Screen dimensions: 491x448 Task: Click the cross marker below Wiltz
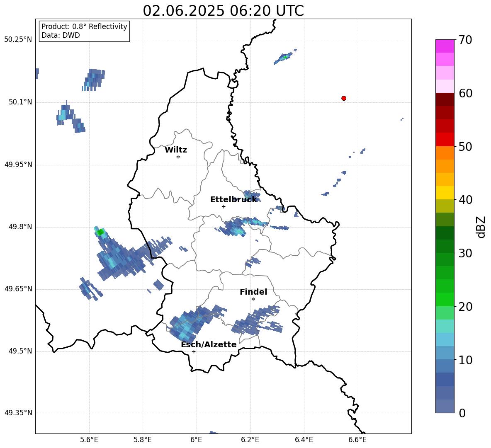pyautogui.click(x=178, y=157)
